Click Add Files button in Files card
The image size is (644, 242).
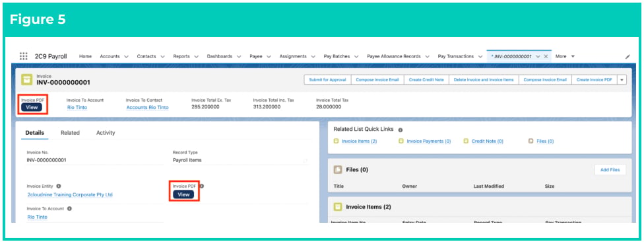click(x=610, y=169)
